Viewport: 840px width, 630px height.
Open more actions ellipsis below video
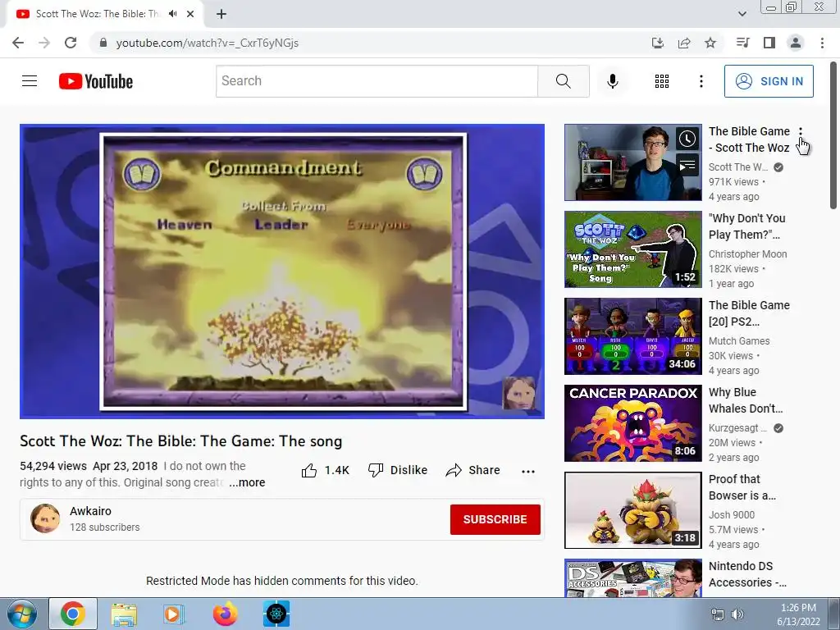click(x=527, y=471)
